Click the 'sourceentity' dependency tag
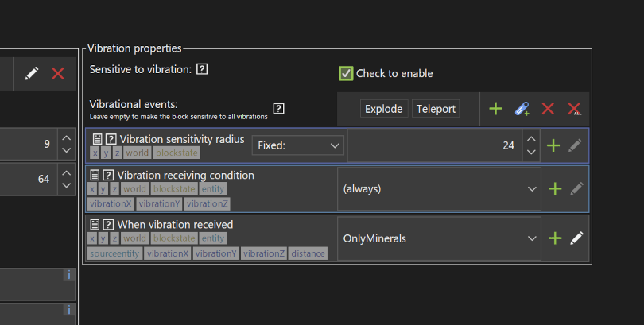 [x=114, y=253]
